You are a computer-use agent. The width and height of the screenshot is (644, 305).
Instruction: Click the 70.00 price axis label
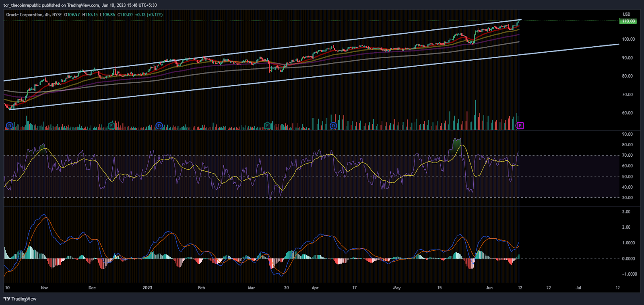coord(627,95)
